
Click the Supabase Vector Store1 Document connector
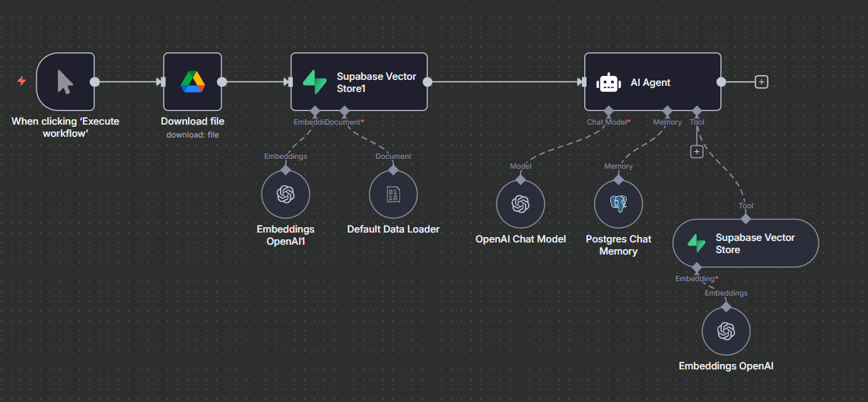345,111
